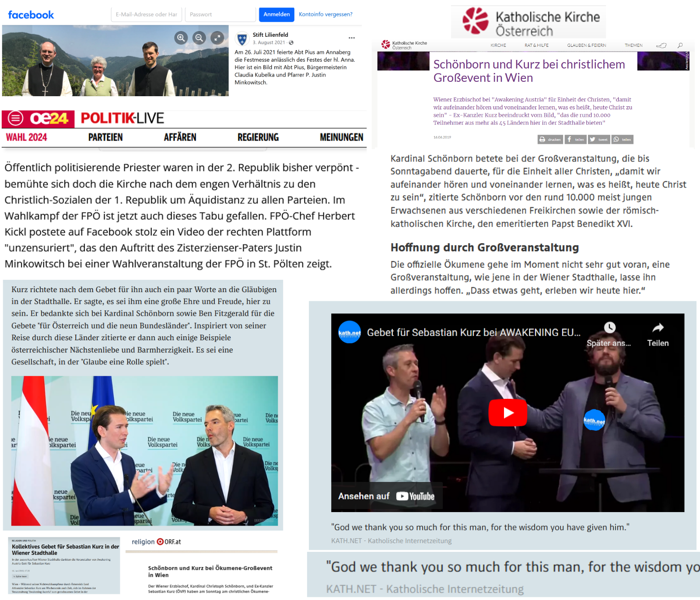Share the article via WhatsApp teilen button

click(x=622, y=140)
